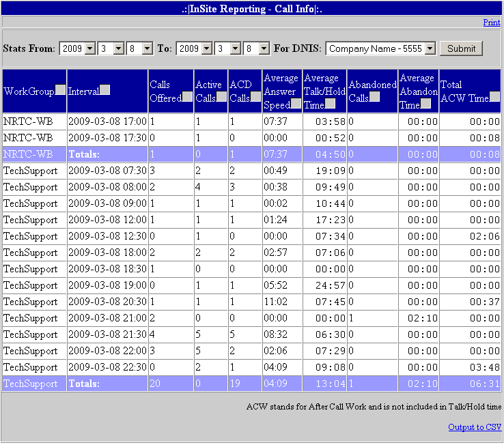
Task: Open the To day dropdown
Action: (257, 48)
